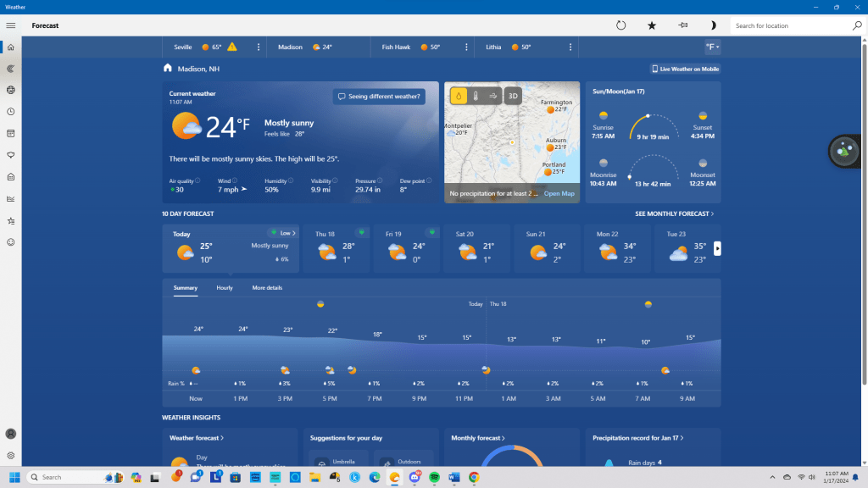868x488 pixels.
Task: Click the Favorites star icon in the top bar
Action: coord(652,25)
